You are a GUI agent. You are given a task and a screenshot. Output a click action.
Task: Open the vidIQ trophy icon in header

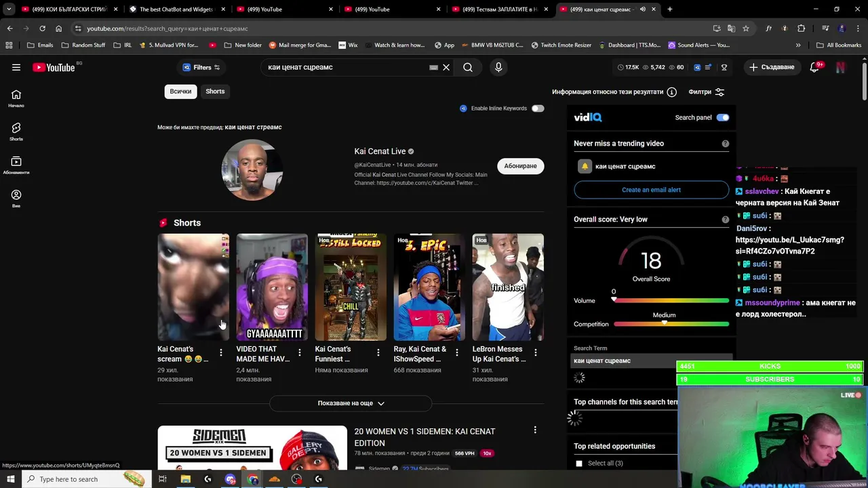pos(724,67)
